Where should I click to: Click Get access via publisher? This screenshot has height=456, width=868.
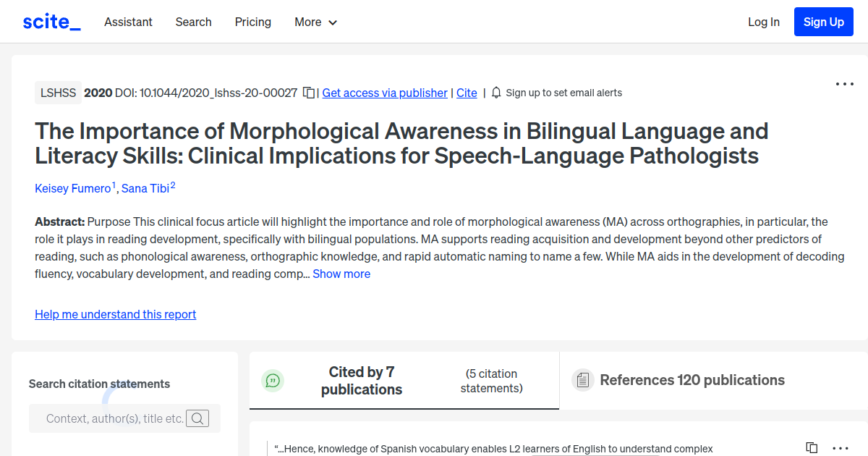click(x=384, y=93)
